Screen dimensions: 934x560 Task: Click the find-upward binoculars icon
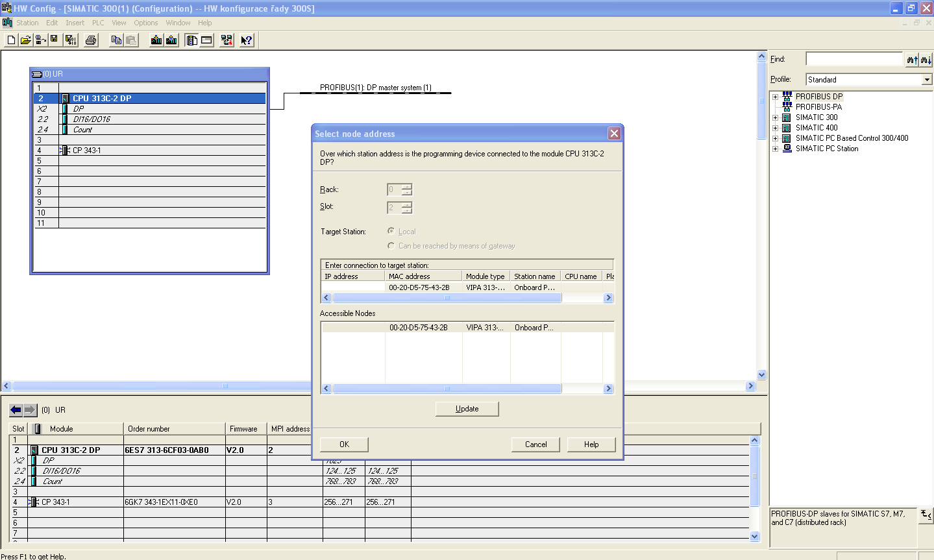pyautogui.click(x=913, y=60)
